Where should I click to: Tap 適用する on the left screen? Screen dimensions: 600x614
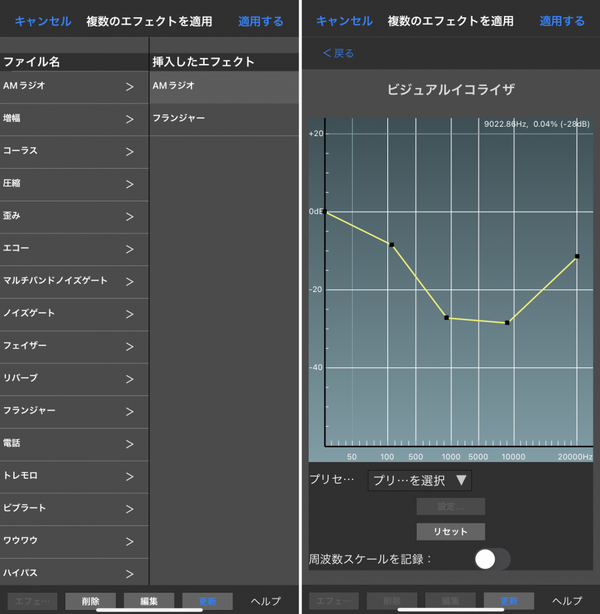tap(260, 21)
